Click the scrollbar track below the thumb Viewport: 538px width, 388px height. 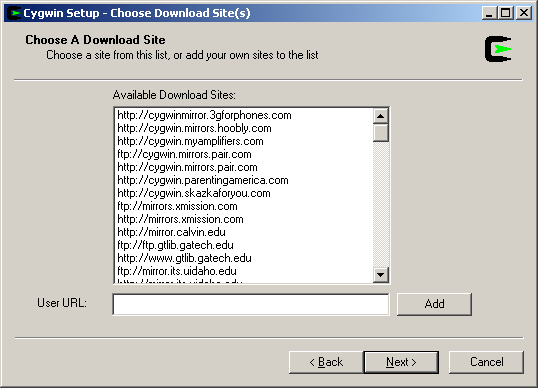pyautogui.click(x=381, y=204)
